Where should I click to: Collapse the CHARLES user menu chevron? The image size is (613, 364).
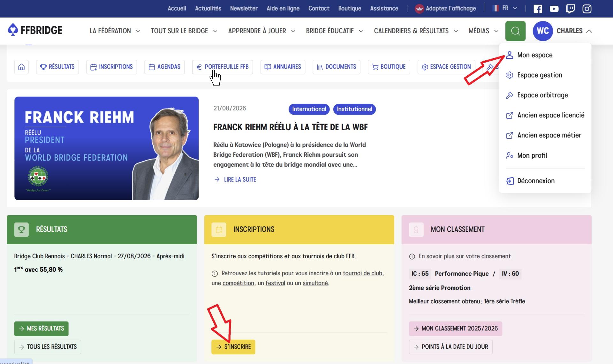pos(589,31)
